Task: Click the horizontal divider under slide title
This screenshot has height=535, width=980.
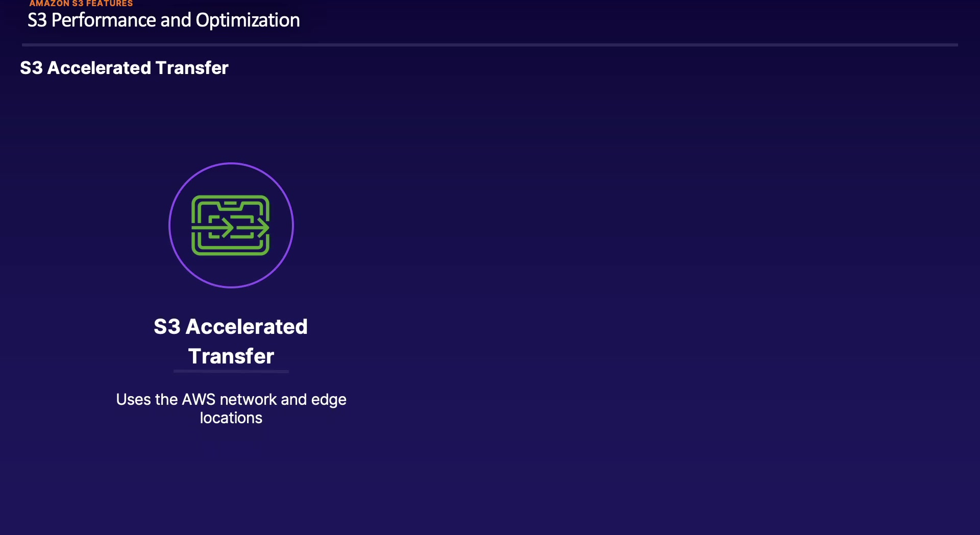Action: [490, 45]
